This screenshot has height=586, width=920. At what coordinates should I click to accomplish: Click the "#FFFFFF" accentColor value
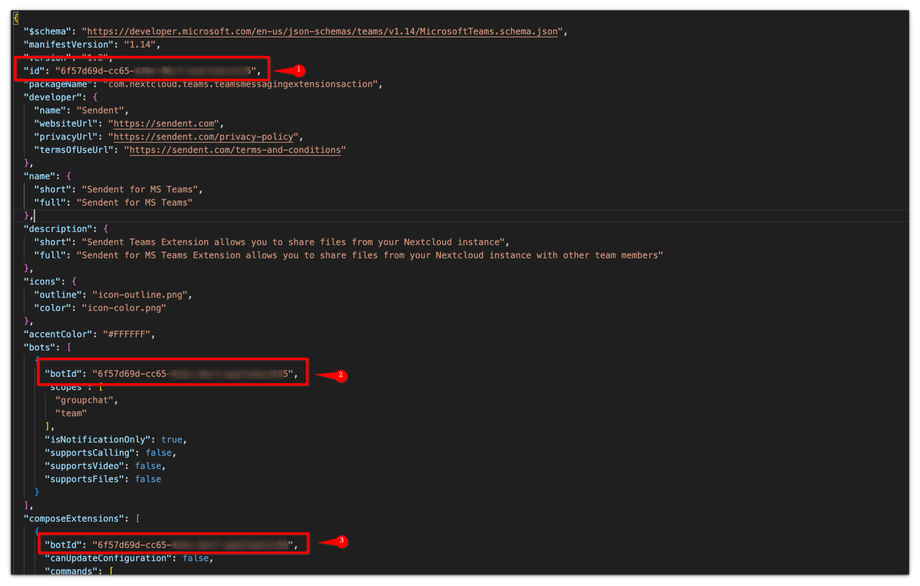click(127, 334)
